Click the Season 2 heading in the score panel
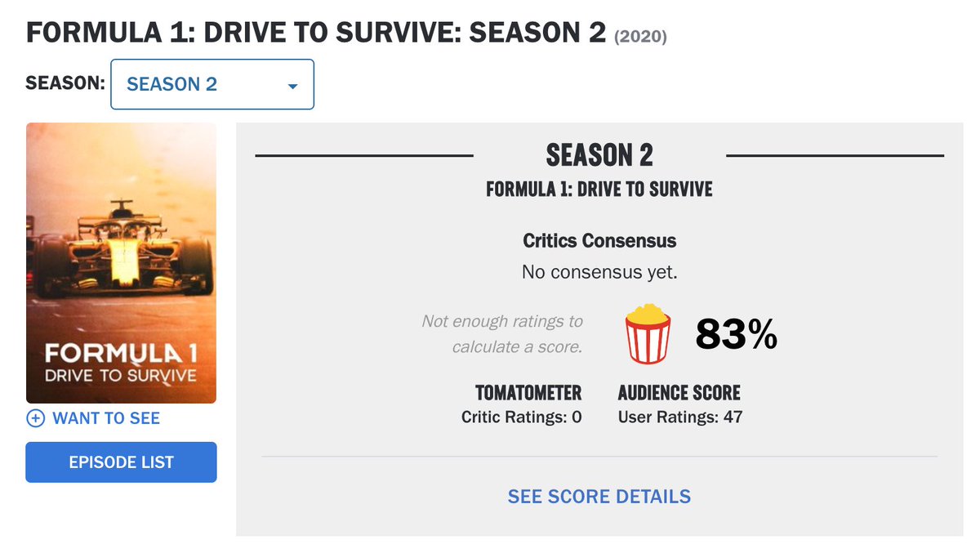This screenshot has width=980, height=558. pos(599,154)
